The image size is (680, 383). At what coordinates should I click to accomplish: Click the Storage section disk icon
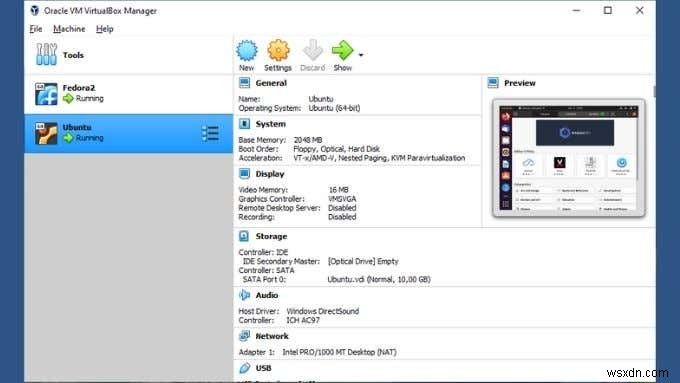[244, 236]
